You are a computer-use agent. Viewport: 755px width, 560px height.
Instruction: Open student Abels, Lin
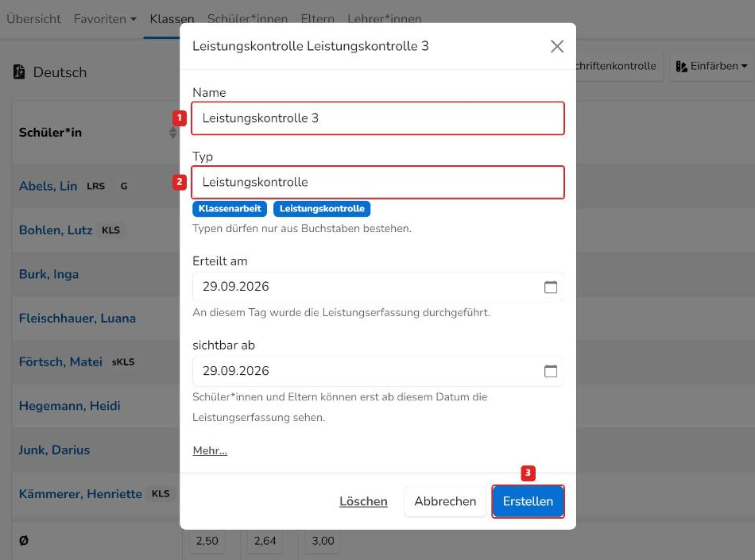pos(48,186)
